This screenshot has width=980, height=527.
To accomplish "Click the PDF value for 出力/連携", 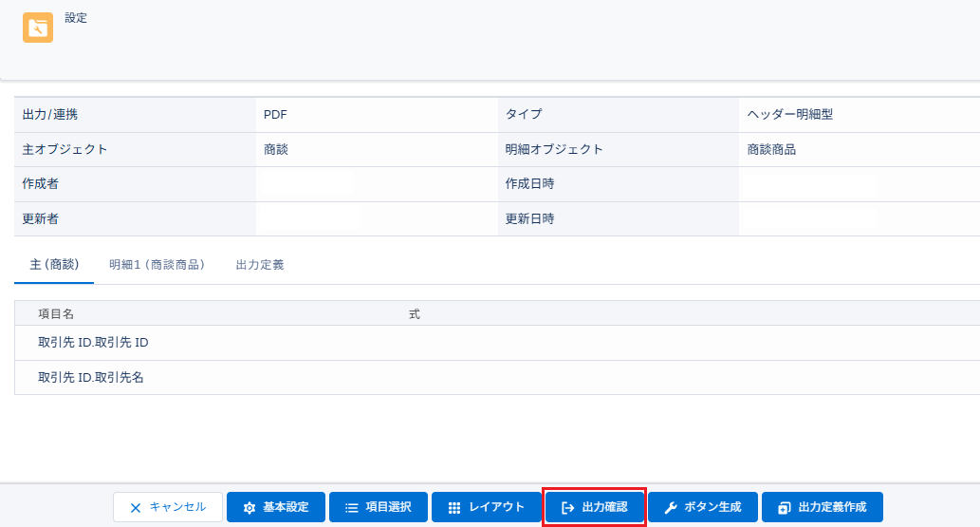I will [x=275, y=115].
